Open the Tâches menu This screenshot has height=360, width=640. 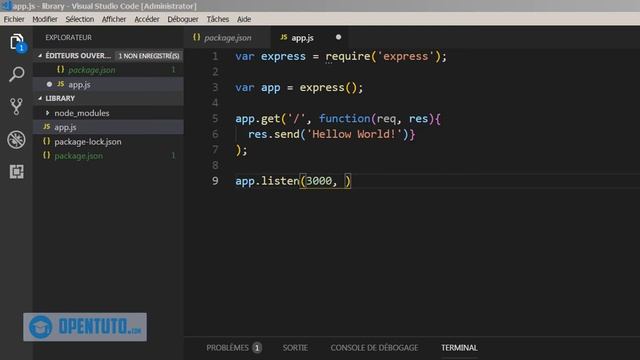click(218, 19)
